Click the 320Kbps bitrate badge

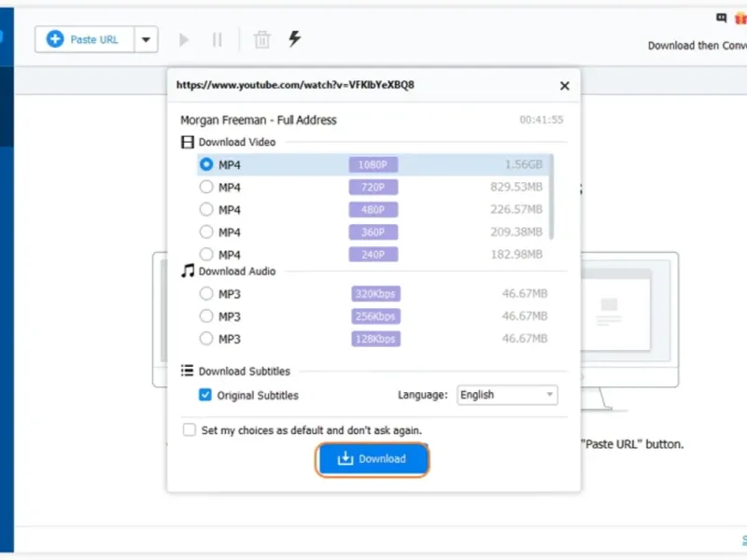pos(376,294)
